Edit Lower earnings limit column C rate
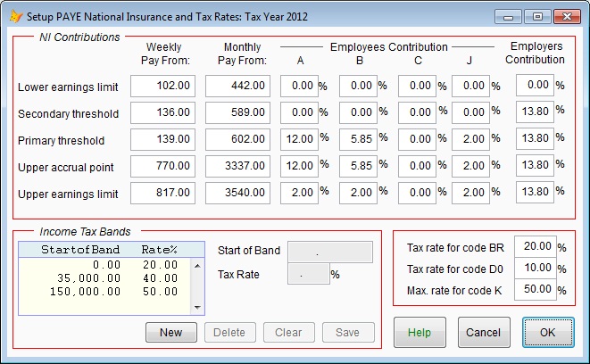The width and height of the screenshot is (590, 364). pos(418,86)
